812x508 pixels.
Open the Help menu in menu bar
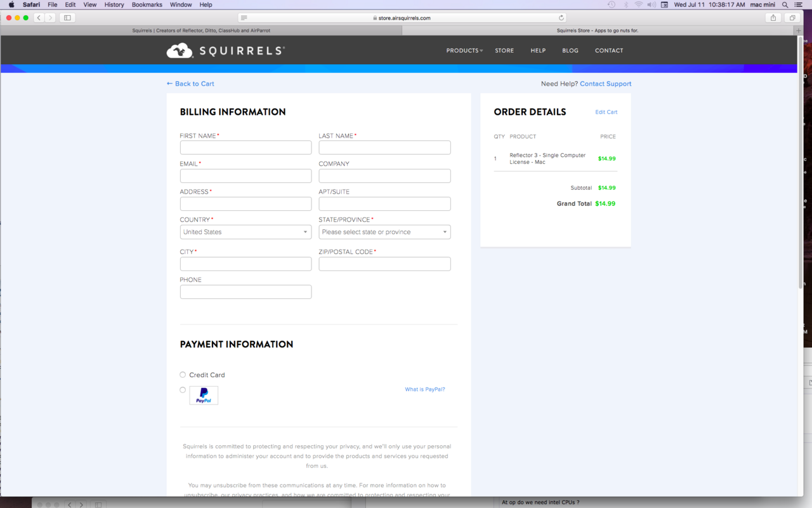pos(206,4)
